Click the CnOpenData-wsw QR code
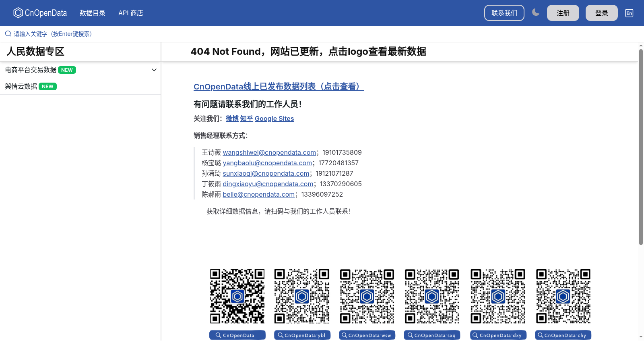This screenshot has width=644, height=347. [367, 296]
